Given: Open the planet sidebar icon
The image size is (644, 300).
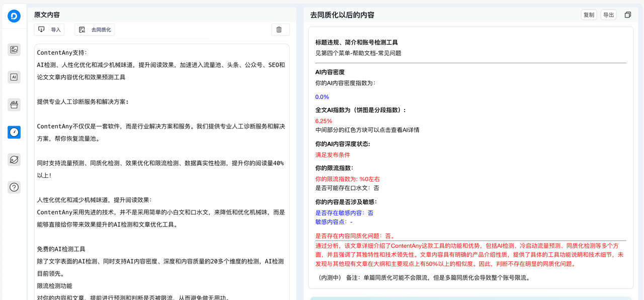Looking at the screenshot, I should [14, 160].
